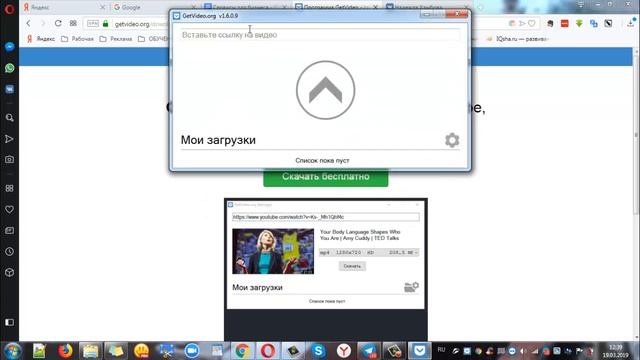
Task: Go back in Opera browser
Action: tap(29, 23)
